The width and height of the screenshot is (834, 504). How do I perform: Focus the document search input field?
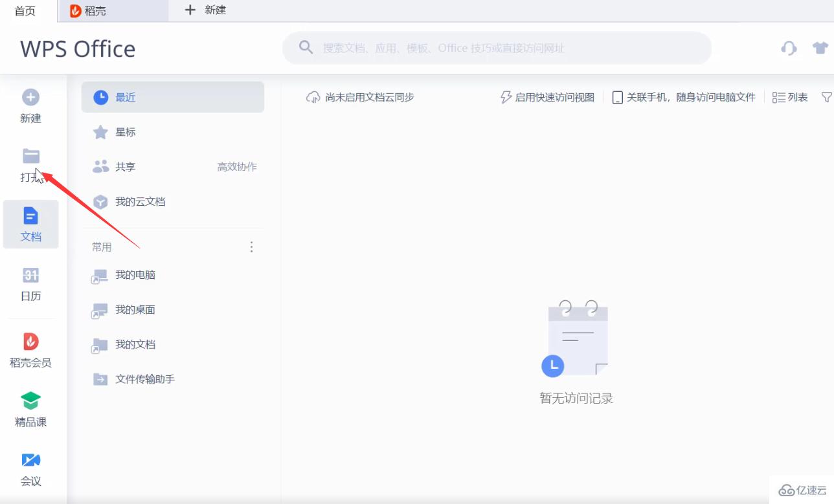point(497,48)
